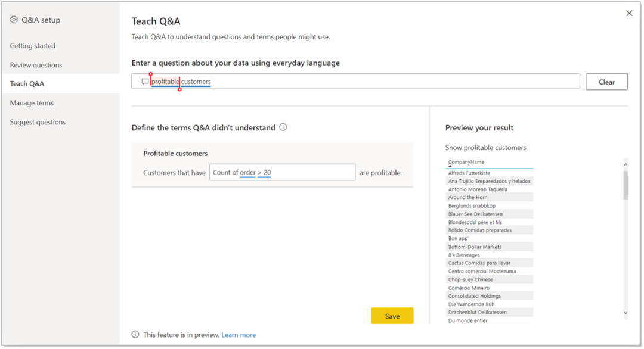Click the Count of order condition field

click(x=282, y=173)
